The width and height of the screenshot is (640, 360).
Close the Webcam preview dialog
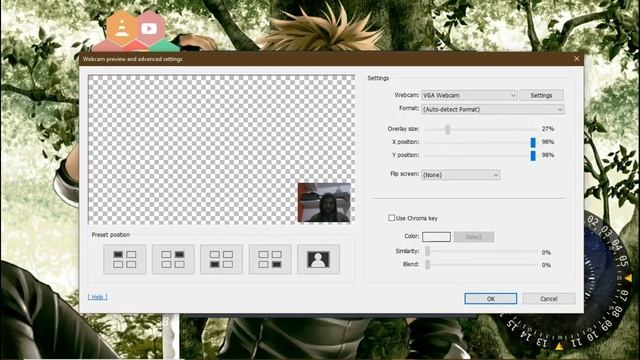click(576, 59)
